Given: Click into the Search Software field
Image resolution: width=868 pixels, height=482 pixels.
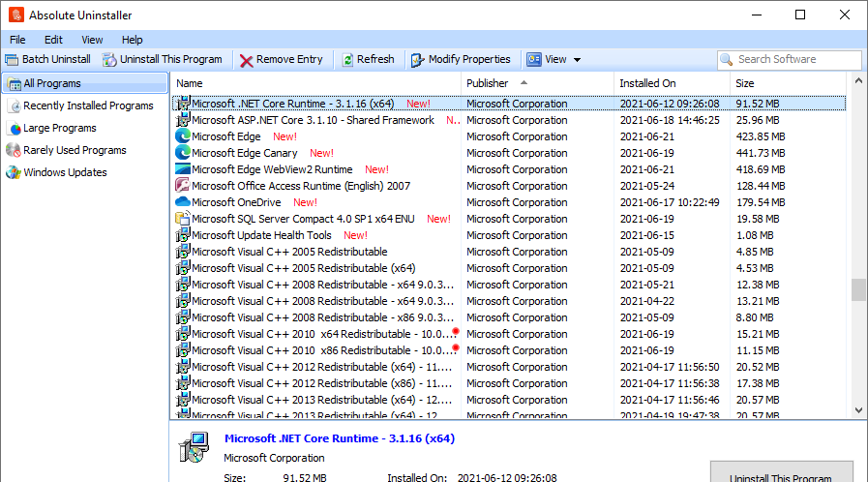Looking at the screenshot, I should pyautogui.click(x=790, y=60).
